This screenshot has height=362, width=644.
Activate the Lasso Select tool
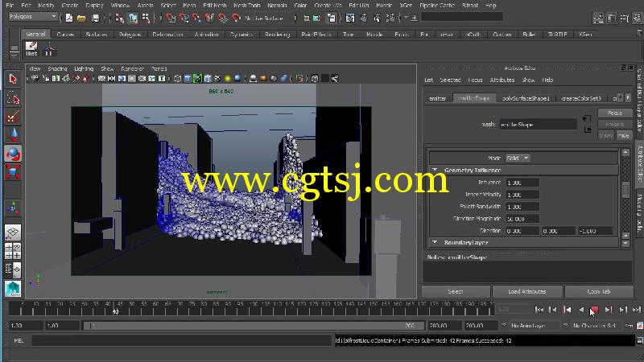13,98
